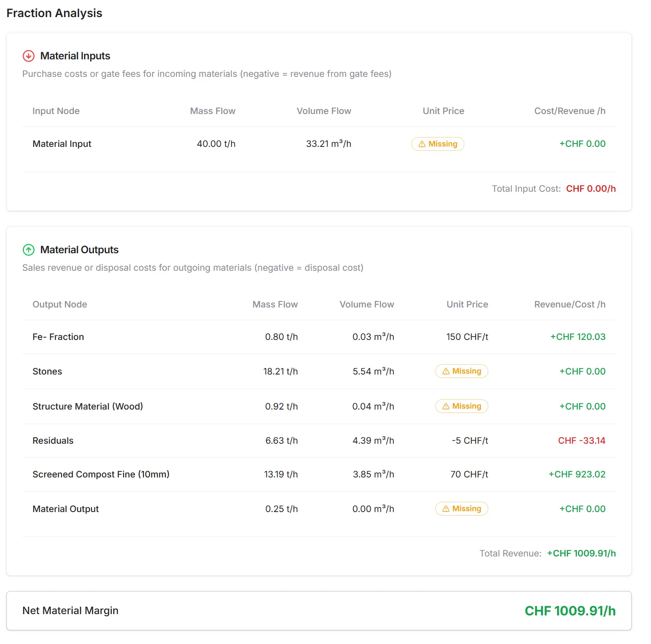Click warning icon in Material Input's Missing badge
The image size is (651, 644).
click(422, 144)
